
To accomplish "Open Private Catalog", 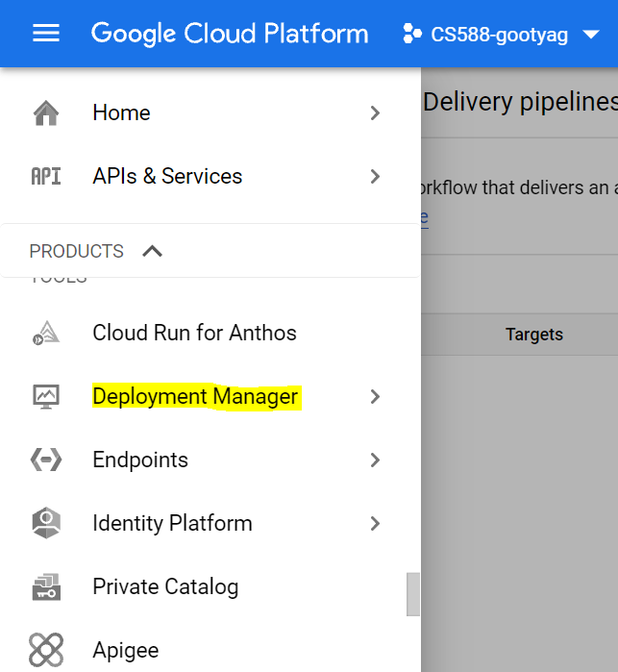I will [x=166, y=586].
